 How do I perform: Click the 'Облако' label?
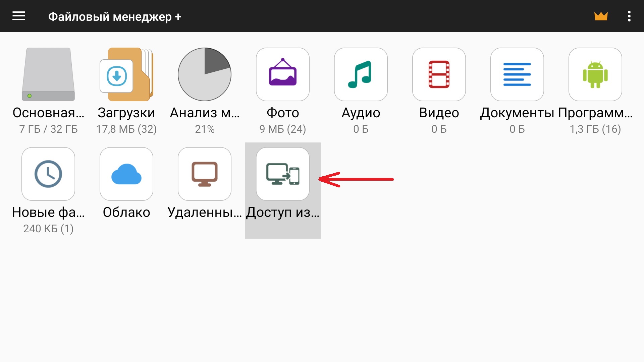point(126,213)
